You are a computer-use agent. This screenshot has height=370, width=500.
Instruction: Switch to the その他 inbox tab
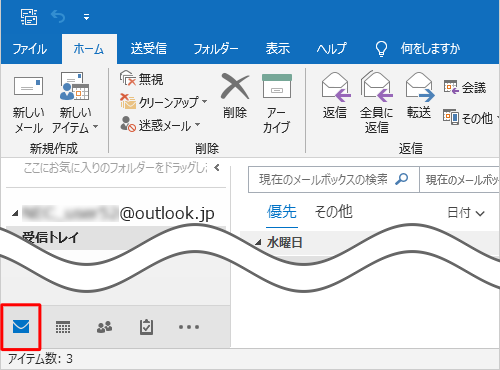pos(333,212)
